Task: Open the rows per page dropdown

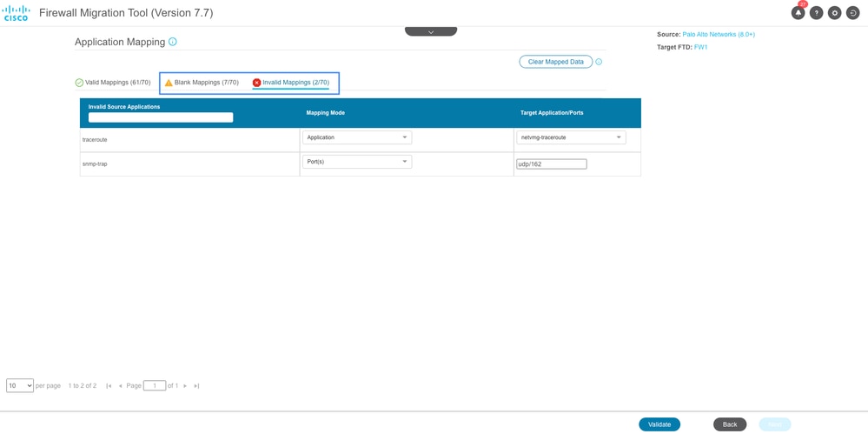Action: (20, 386)
